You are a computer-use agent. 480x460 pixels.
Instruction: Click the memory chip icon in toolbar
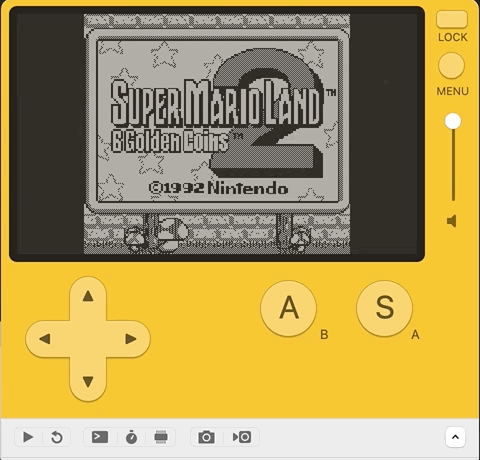(x=161, y=437)
